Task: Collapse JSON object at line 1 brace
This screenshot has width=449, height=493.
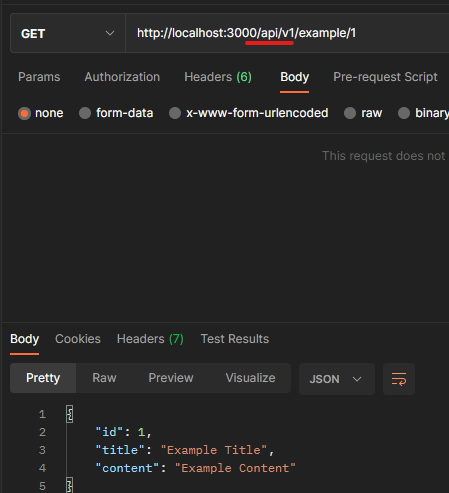Action: [69, 414]
